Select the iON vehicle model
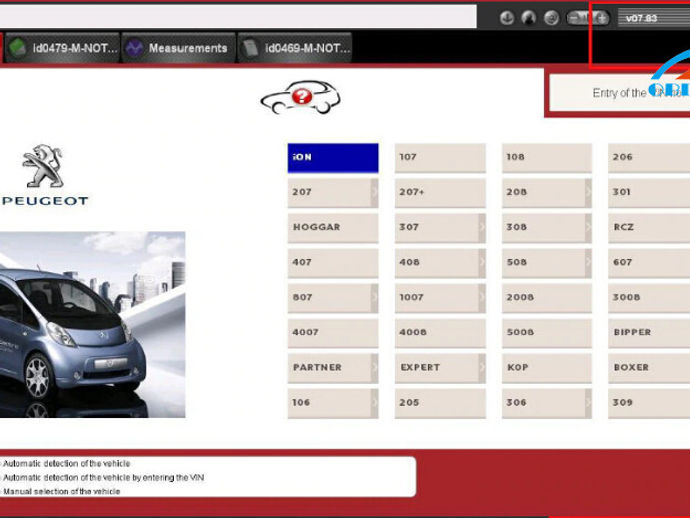 [x=333, y=158]
